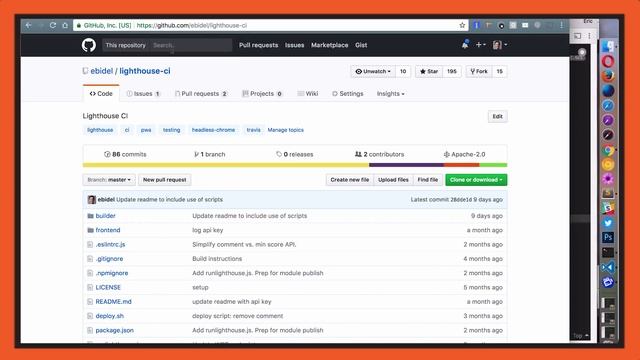This screenshot has width=640, height=360.
Task: Click Create new file
Action: pos(350,180)
